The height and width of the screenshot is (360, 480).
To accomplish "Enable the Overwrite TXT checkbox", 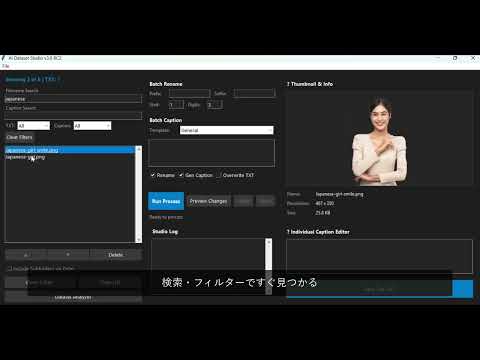I will coord(219,175).
